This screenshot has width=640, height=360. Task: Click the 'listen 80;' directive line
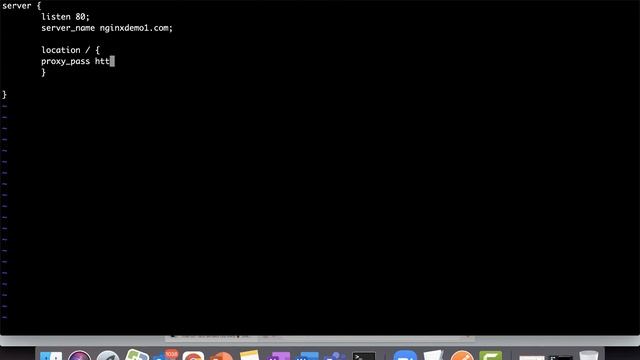[65, 17]
